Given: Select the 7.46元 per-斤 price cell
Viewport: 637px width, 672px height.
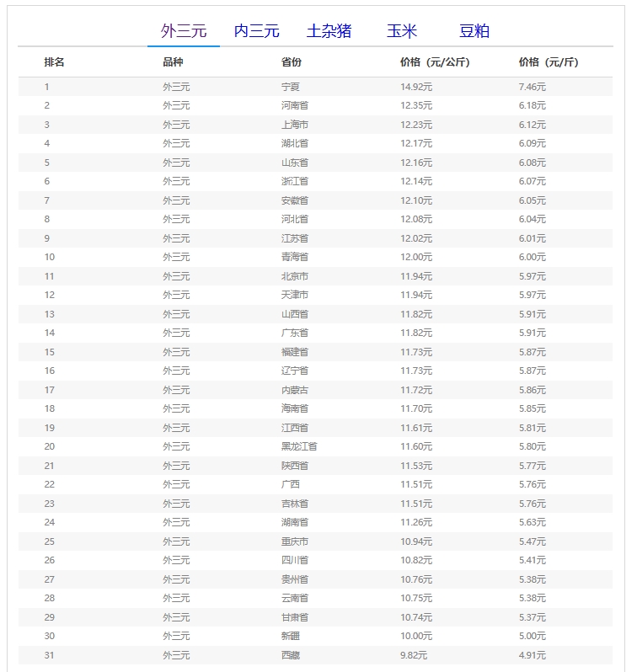Looking at the screenshot, I should (x=533, y=87).
